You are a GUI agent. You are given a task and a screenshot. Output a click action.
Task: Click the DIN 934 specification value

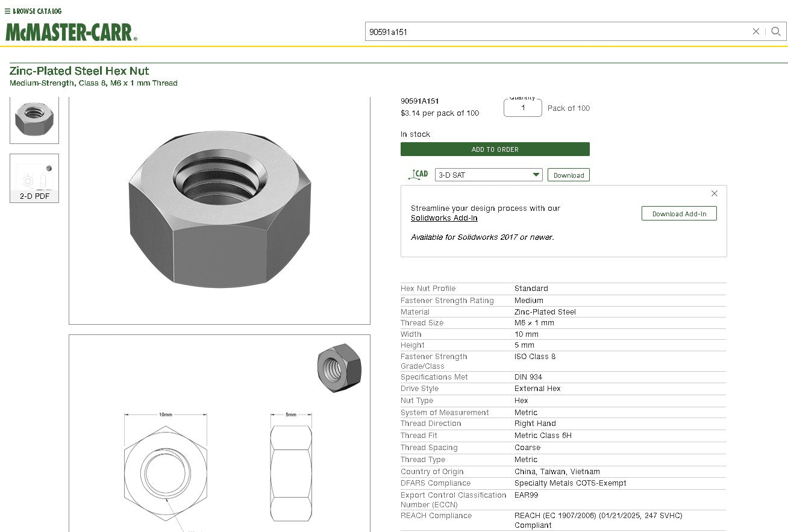point(528,377)
